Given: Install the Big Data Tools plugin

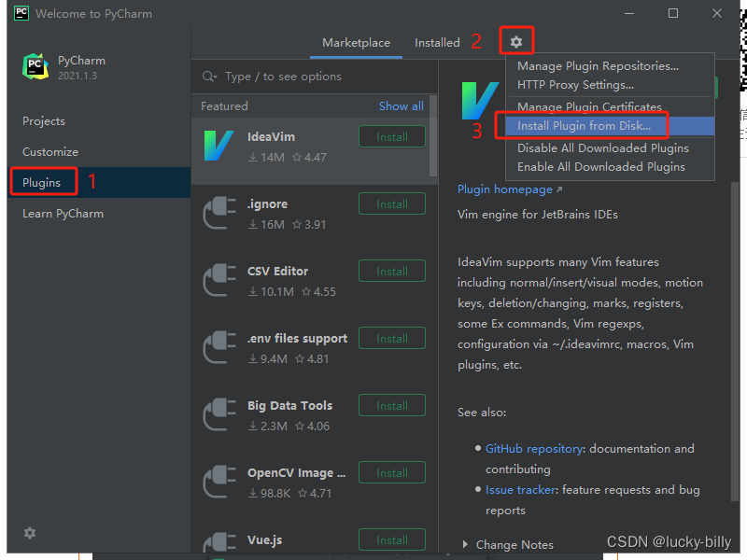Looking at the screenshot, I should [x=392, y=405].
